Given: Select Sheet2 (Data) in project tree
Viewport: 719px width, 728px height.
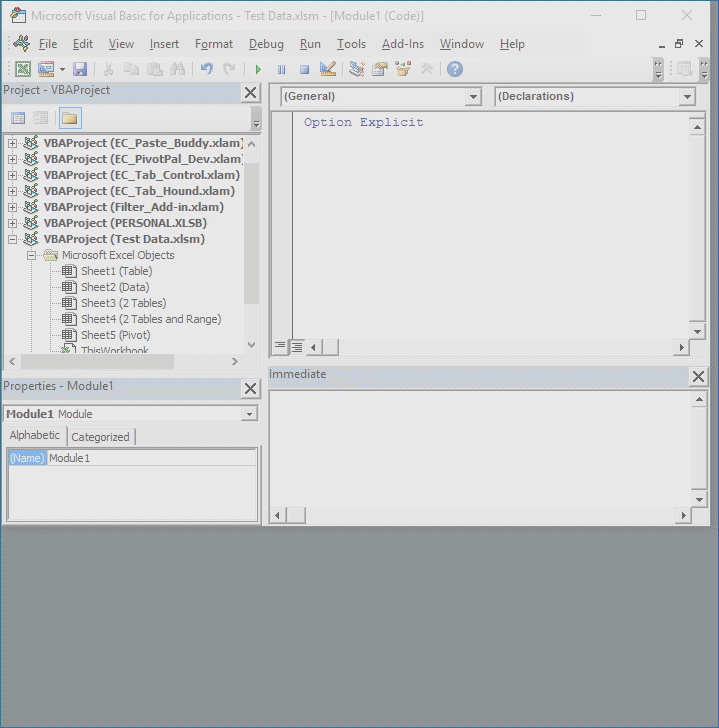Looking at the screenshot, I should coord(115,287).
